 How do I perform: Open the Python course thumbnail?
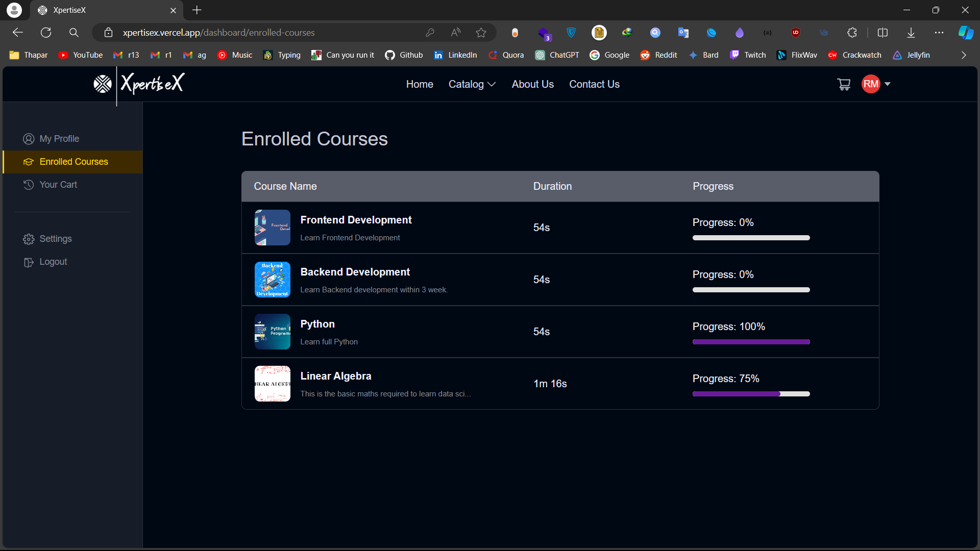[273, 332]
